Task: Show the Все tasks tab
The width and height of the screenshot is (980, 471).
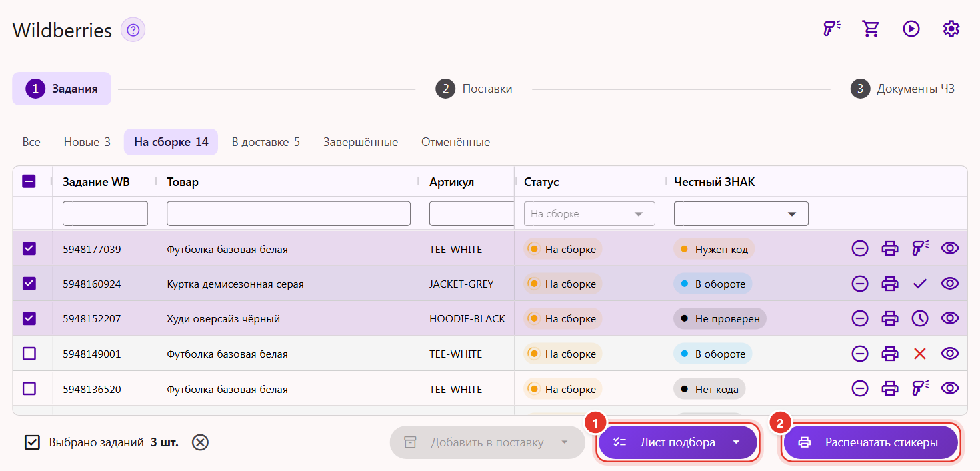Action: tap(31, 142)
